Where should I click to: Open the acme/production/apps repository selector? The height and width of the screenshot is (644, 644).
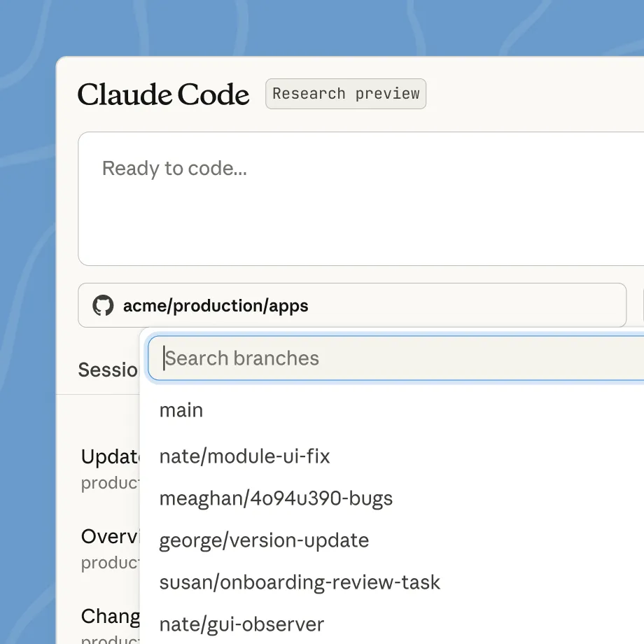pyautogui.click(x=352, y=305)
